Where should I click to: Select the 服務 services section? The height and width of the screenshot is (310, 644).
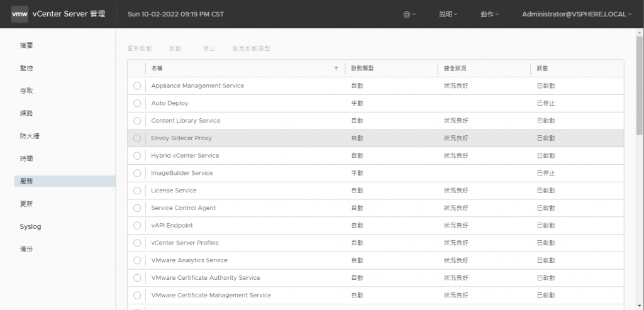65,181
